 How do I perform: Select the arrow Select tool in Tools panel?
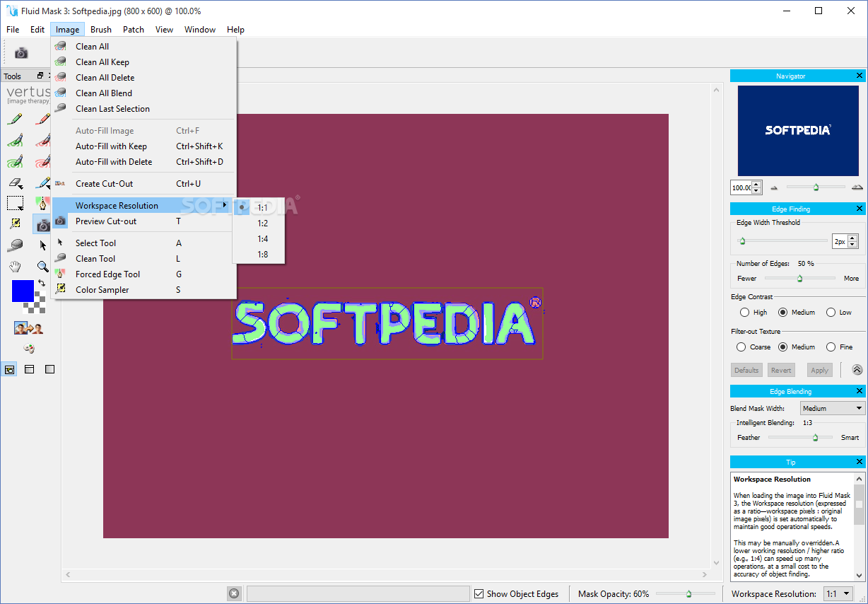click(42, 245)
